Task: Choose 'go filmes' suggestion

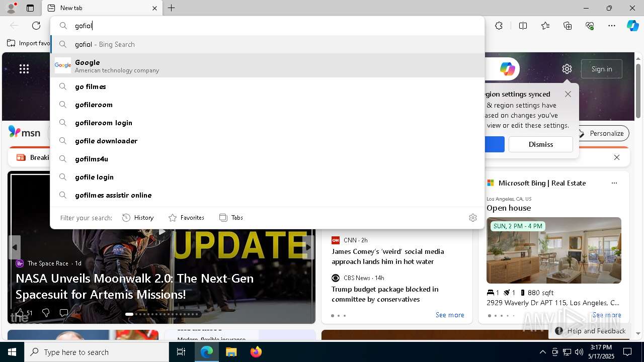Action: 267,86
